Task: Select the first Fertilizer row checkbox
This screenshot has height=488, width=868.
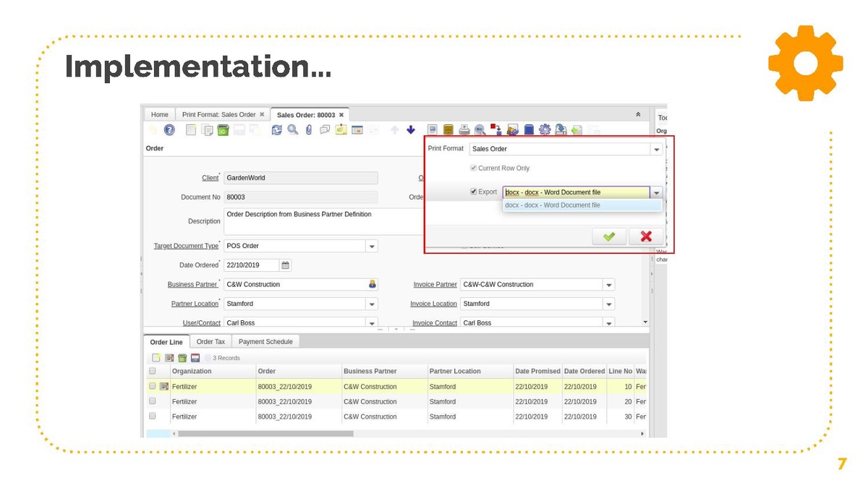Action: pyautogui.click(x=153, y=386)
